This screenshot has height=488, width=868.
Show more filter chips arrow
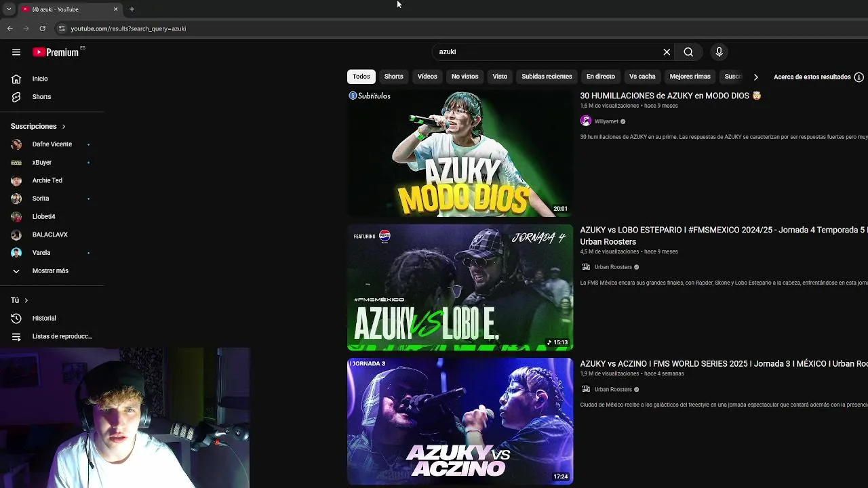[755, 77]
